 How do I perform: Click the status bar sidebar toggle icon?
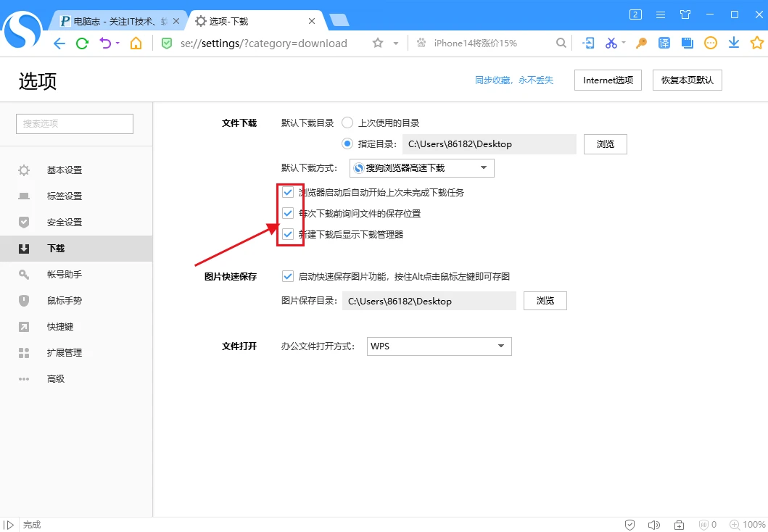[x=9, y=525]
